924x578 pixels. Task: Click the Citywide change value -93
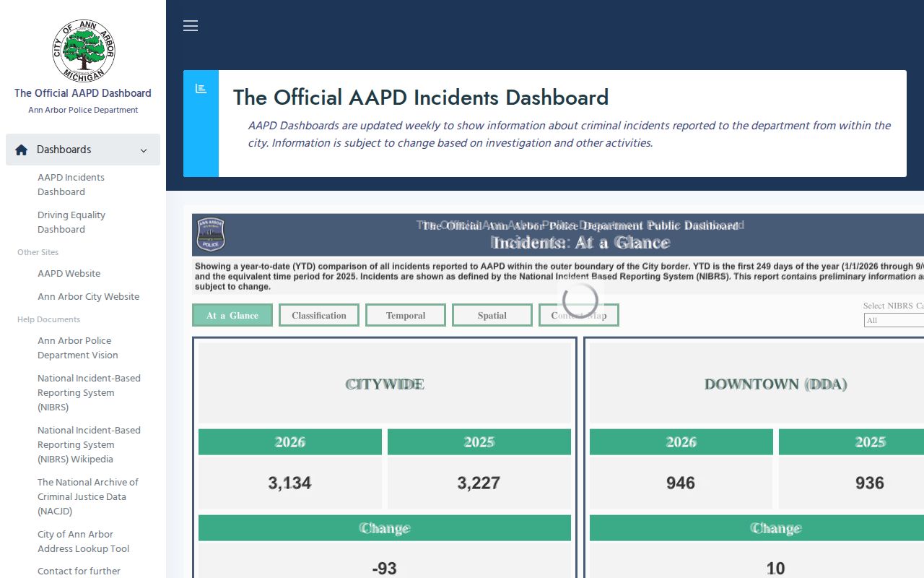point(385,569)
